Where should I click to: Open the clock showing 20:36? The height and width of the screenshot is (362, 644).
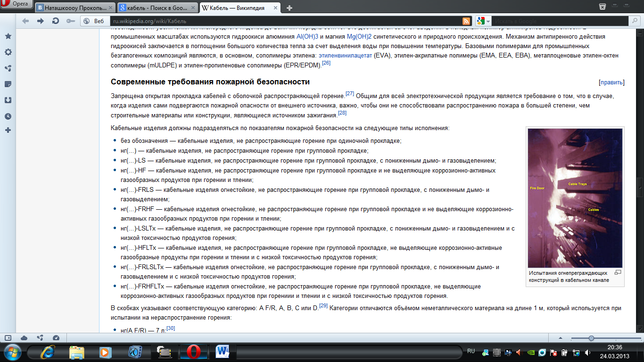click(615, 348)
